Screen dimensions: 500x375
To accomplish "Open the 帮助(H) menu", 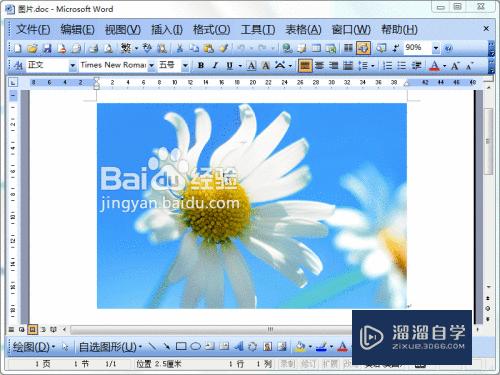I will point(399,30).
